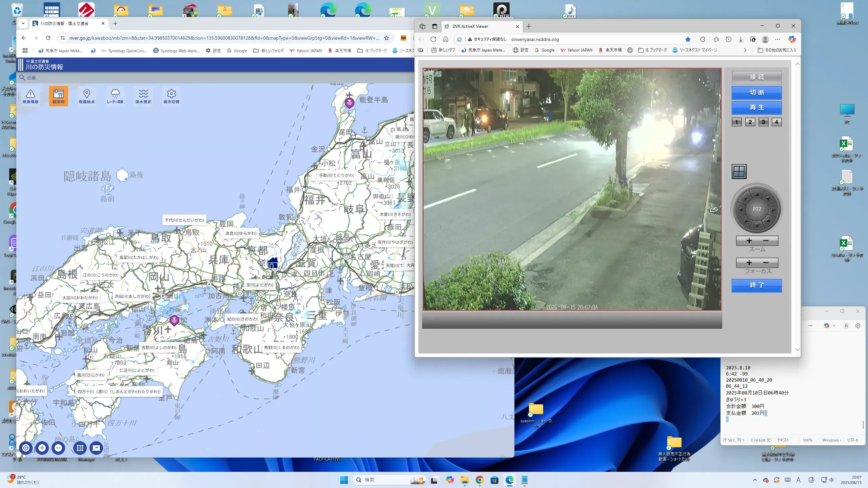
Task: Expand Edge favorites bar overflow chevron
Action: (745, 50)
